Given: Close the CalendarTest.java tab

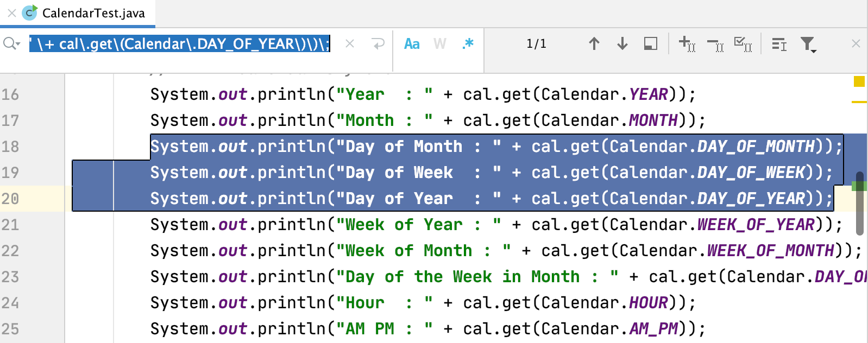Looking at the screenshot, I should (x=11, y=13).
